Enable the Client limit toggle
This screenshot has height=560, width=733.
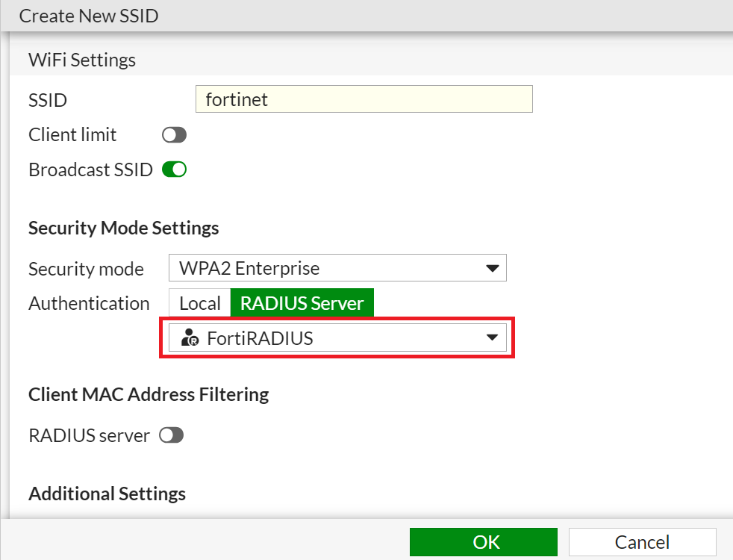(x=174, y=135)
